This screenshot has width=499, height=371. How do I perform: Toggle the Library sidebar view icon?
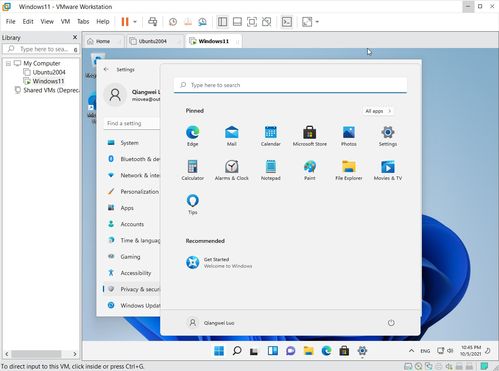222,22
